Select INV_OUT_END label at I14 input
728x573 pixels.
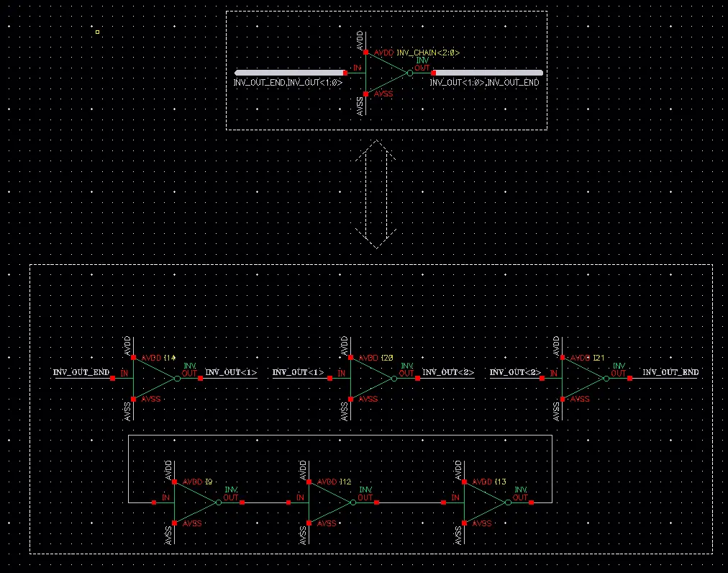click(81, 372)
